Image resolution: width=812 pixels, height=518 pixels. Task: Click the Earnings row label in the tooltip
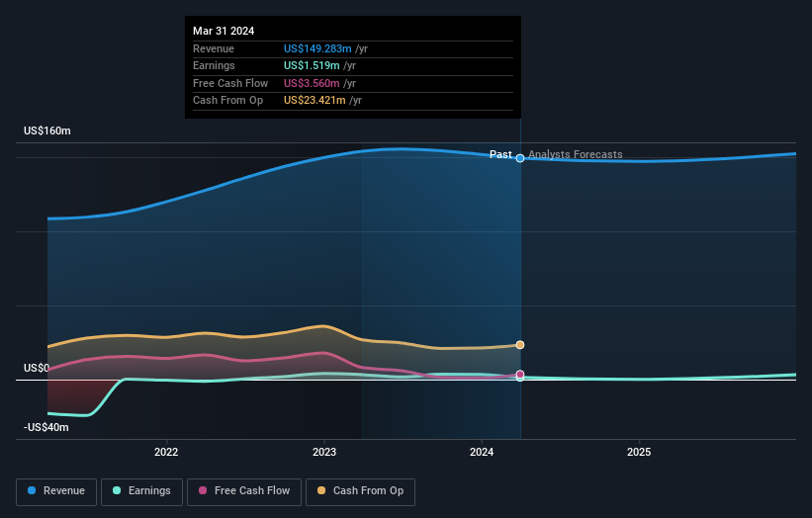(x=214, y=65)
